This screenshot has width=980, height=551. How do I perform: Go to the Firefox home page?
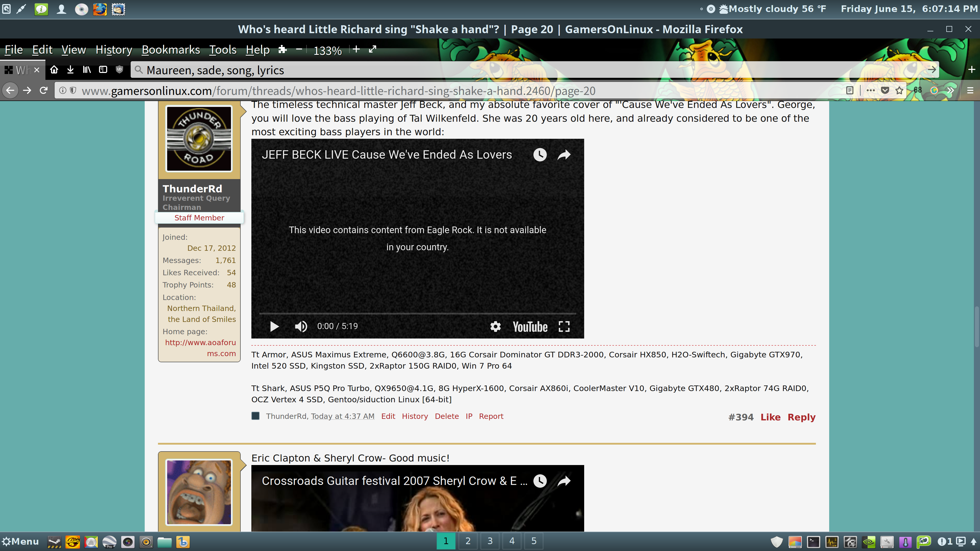click(54, 70)
